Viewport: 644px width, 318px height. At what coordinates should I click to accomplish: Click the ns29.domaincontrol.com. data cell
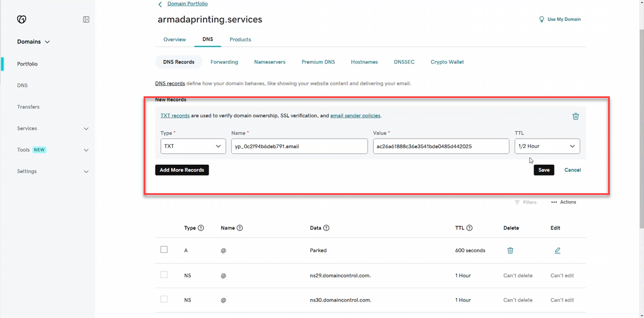pos(340,276)
